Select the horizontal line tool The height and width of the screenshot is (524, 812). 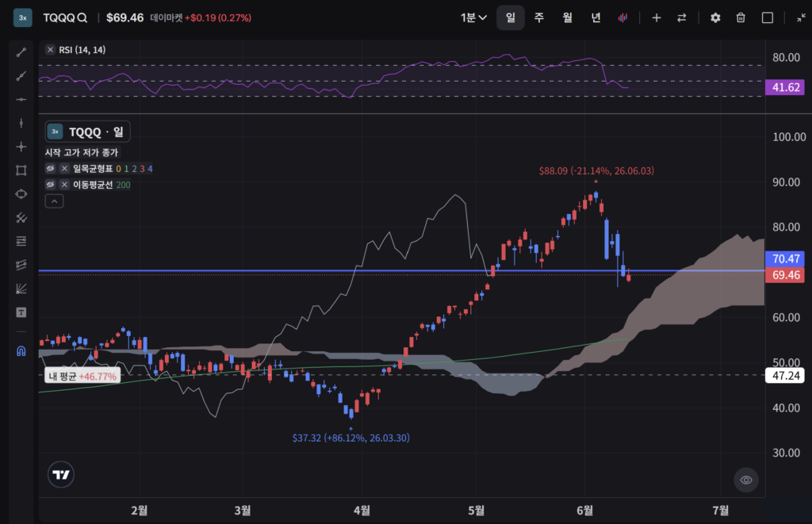[21, 99]
